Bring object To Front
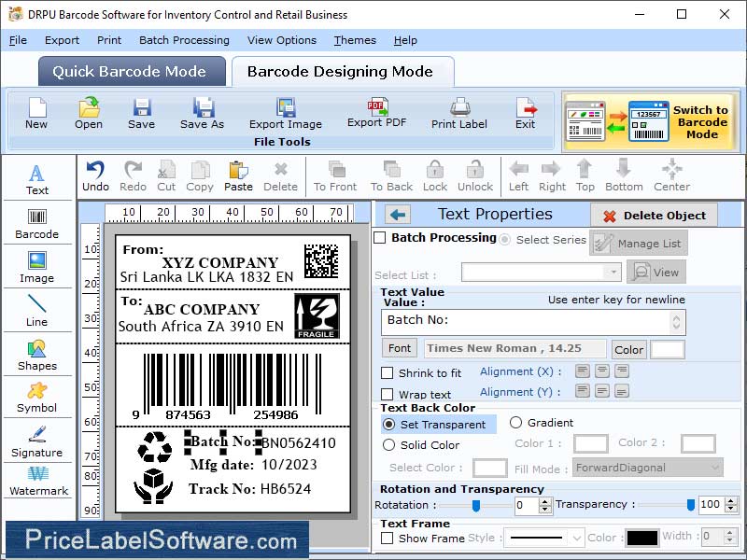This screenshot has height=560, width=747. [335, 176]
